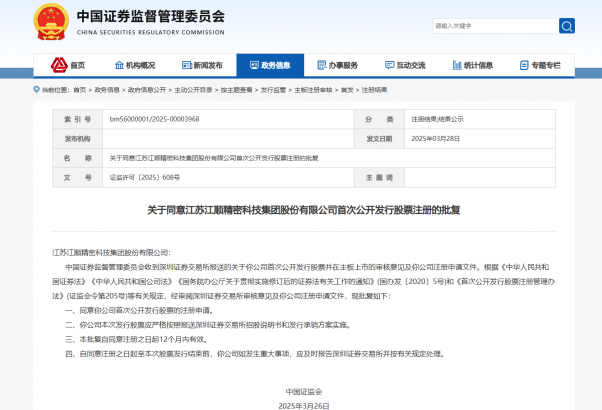Open 政府信息公开 breadcrumb link

[147, 90]
